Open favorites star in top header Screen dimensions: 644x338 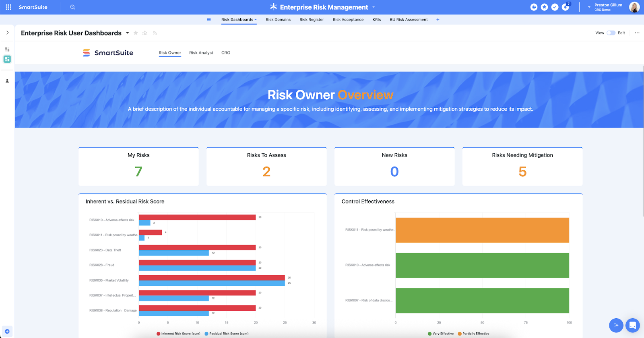coord(544,7)
